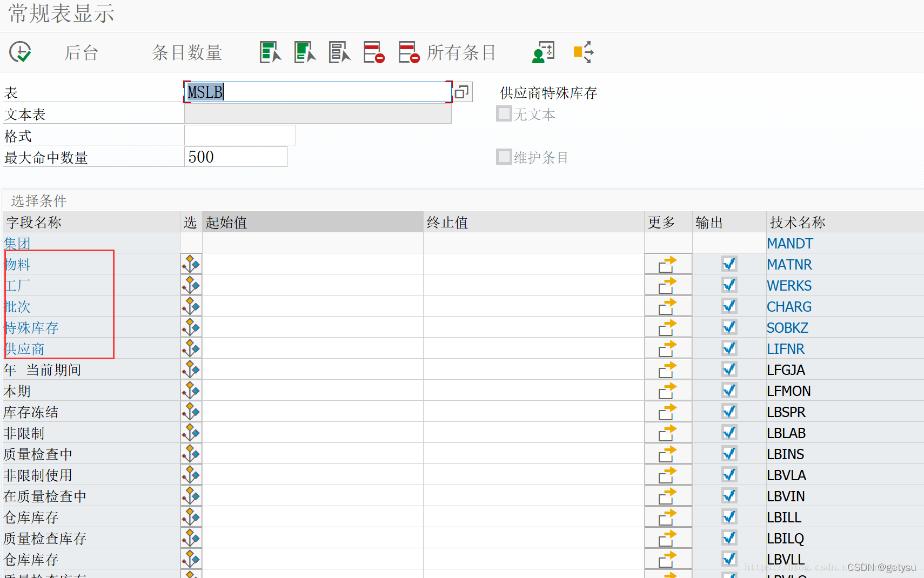This screenshot has width=924, height=578.
Task: Uncheck output checkbox for LBILL
Action: tap(729, 517)
